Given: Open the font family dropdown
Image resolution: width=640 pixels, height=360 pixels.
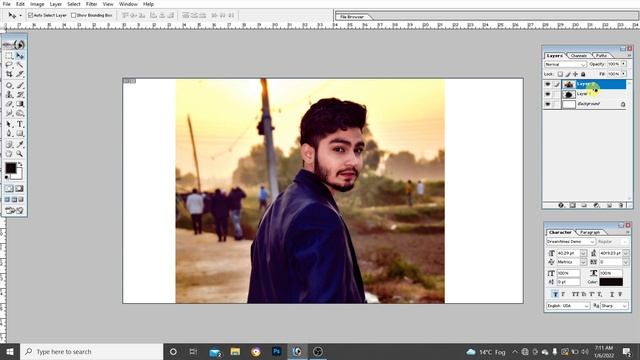Looking at the screenshot, I should (571, 242).
